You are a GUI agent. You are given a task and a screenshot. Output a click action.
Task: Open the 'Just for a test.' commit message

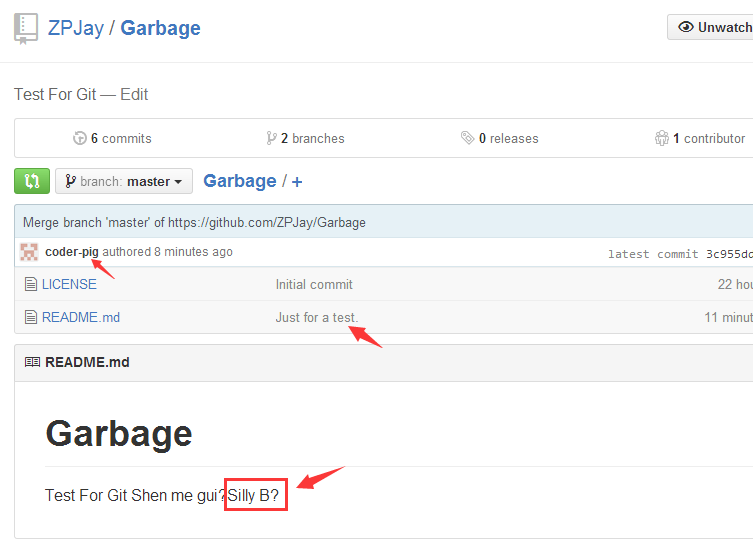[316, 317]
